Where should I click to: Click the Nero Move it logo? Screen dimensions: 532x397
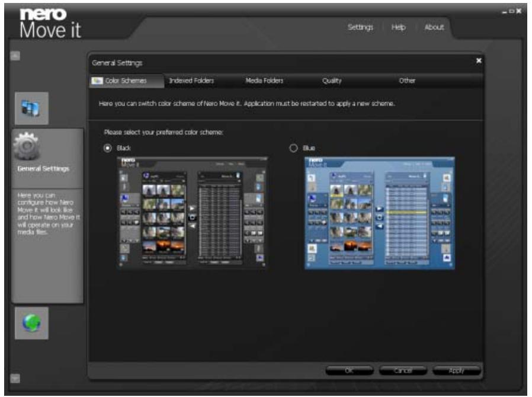(x=50, y=24)
